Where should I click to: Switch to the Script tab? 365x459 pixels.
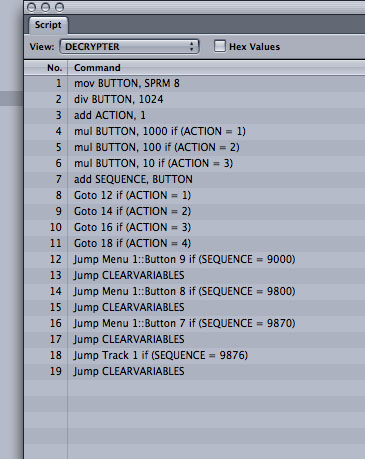48,25
